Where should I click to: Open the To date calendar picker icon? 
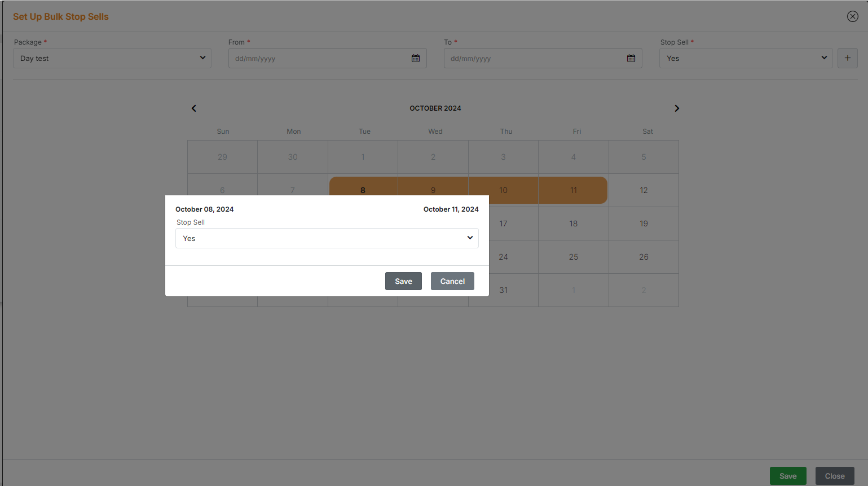coord(631,59)
